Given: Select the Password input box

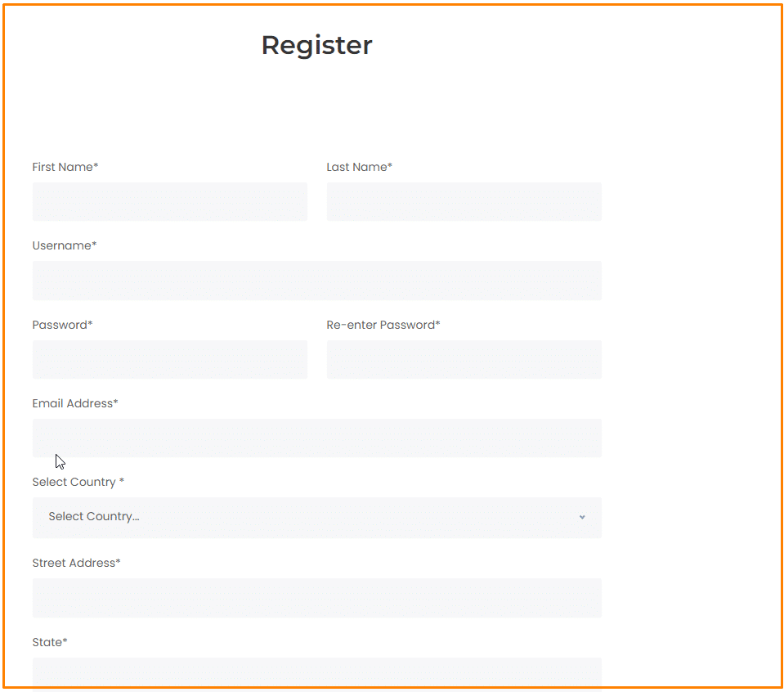Looking at the screenshot, I should point(169,360).
